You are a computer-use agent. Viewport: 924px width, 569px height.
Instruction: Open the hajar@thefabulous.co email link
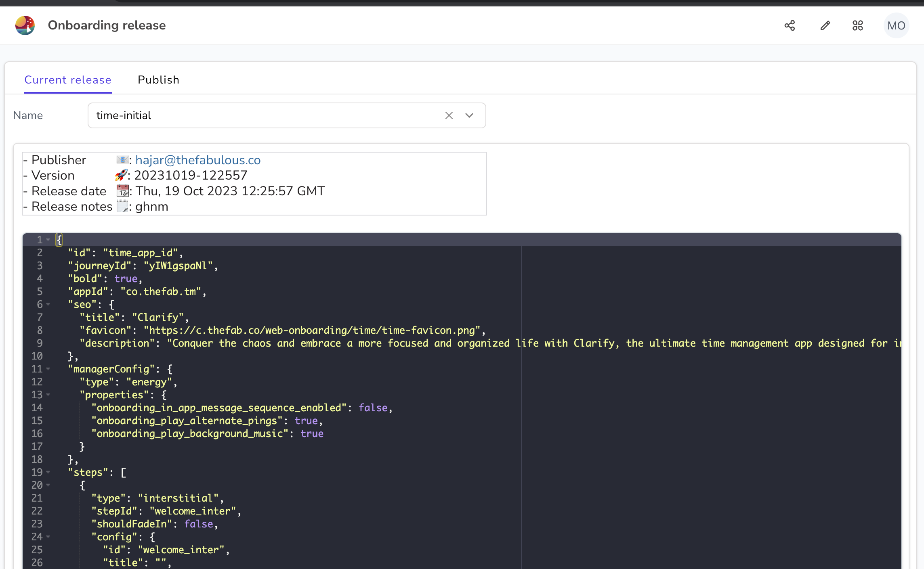coord(198,160)
